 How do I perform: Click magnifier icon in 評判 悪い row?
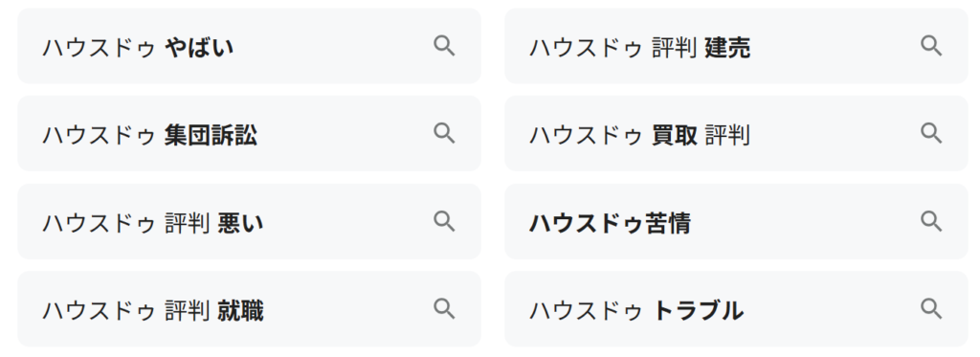click(x=444, y=221)
